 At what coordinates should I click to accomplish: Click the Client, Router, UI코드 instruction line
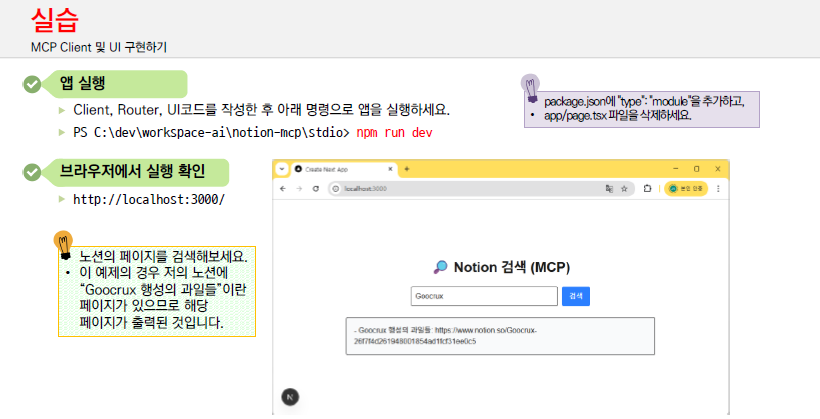coord(261,110)
